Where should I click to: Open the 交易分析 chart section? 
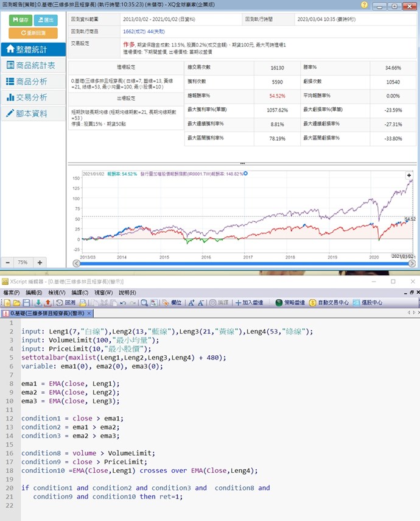[x=33, y=97]
